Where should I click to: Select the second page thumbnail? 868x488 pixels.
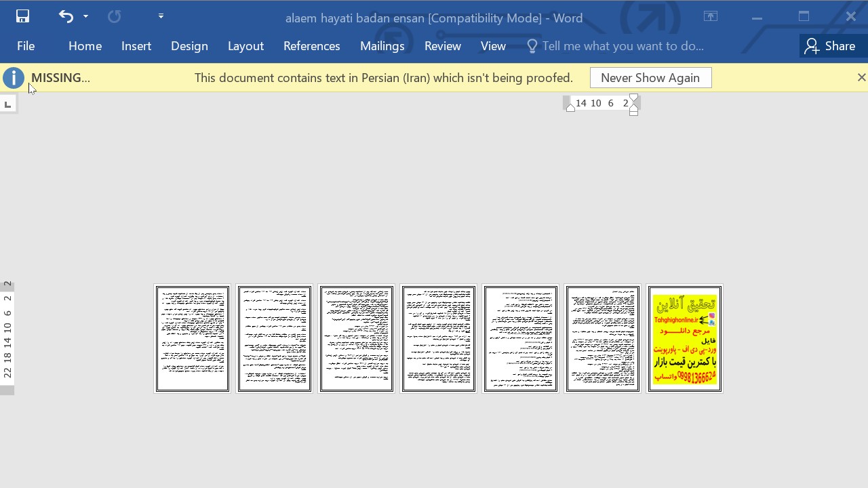(x=275, y=339)
